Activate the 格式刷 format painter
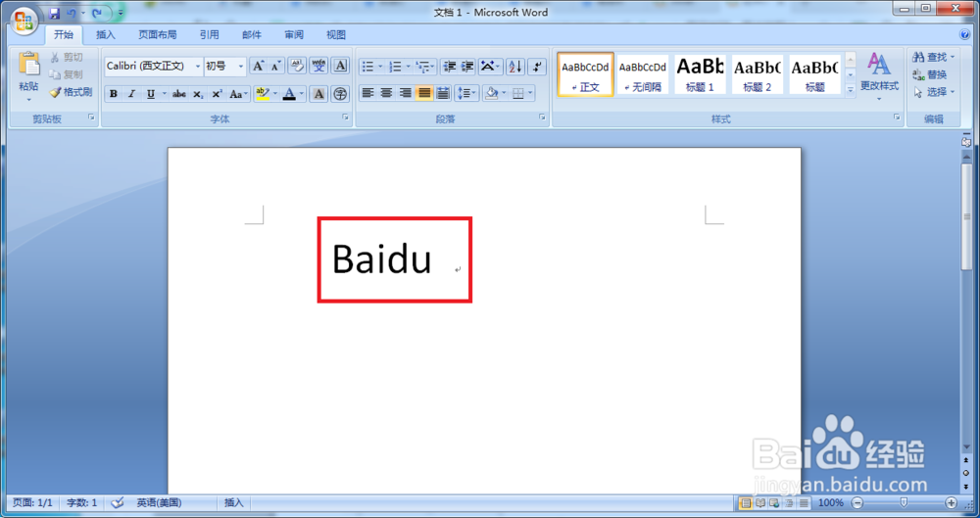980x518 pixels. (71, 92)
